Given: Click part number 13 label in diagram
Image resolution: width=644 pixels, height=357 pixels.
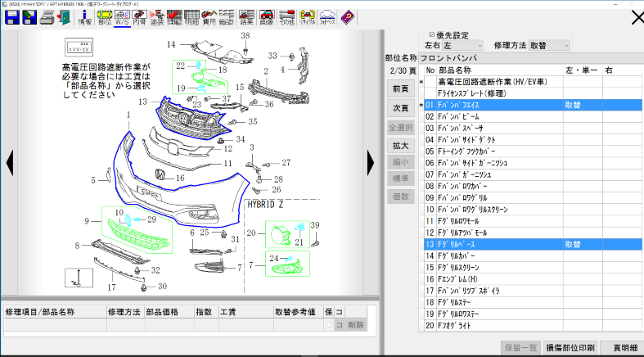Looking at the screenshot, I should tap(142, 102).
